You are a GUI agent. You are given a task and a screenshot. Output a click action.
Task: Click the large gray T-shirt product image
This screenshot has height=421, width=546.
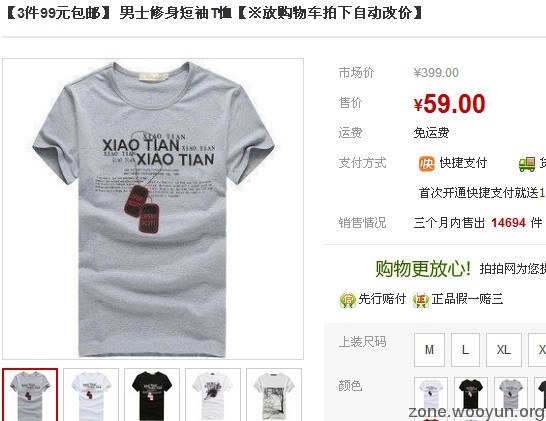(x=153, y=209)
